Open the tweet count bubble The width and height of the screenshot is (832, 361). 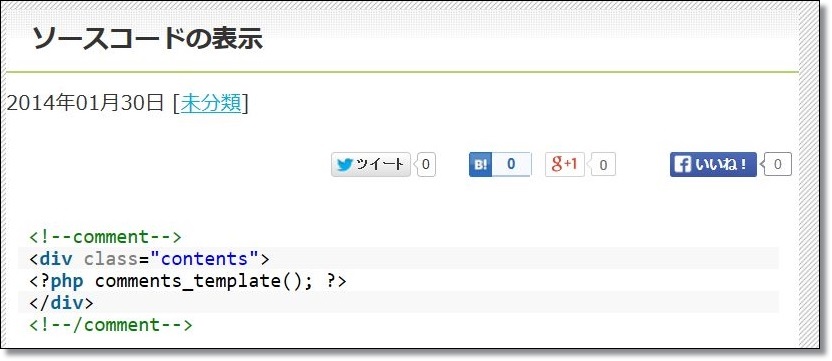[426, 165]
